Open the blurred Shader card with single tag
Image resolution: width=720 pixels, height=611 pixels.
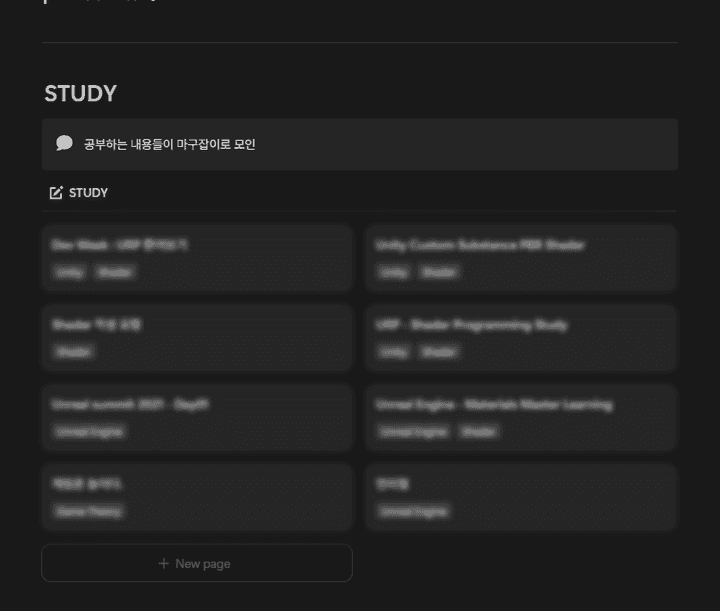click(197, 338)
